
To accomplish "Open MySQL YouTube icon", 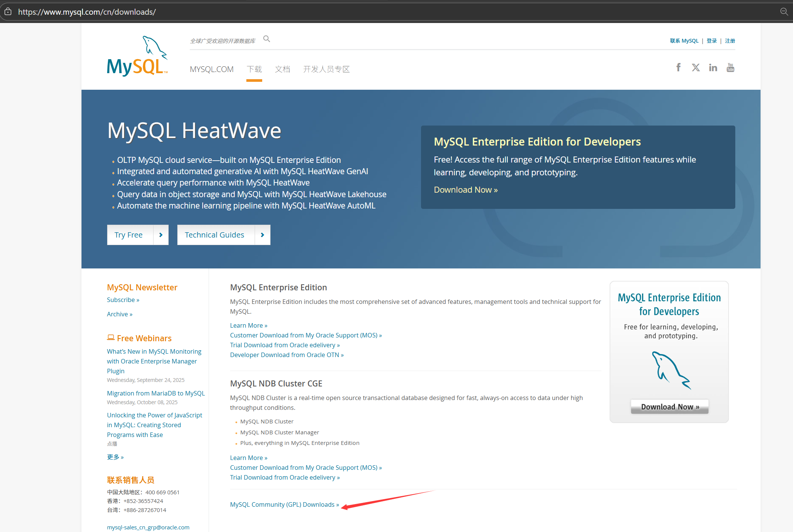I will tap(730, 67).
